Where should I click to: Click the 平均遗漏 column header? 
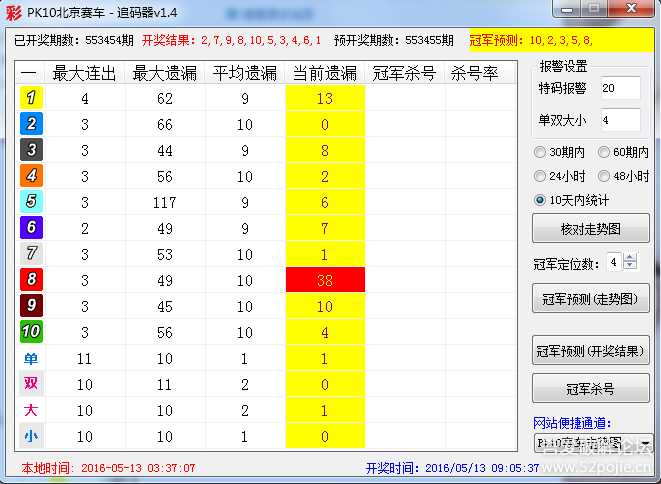245,73
